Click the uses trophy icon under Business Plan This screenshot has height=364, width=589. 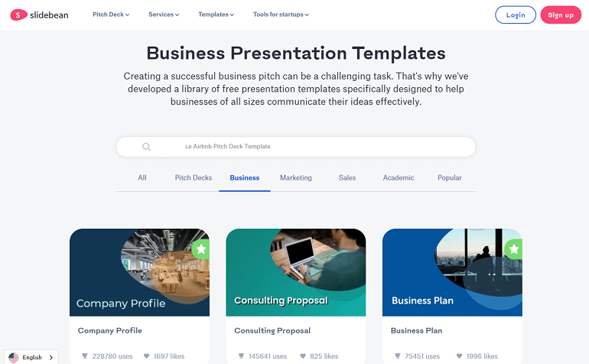398,356
